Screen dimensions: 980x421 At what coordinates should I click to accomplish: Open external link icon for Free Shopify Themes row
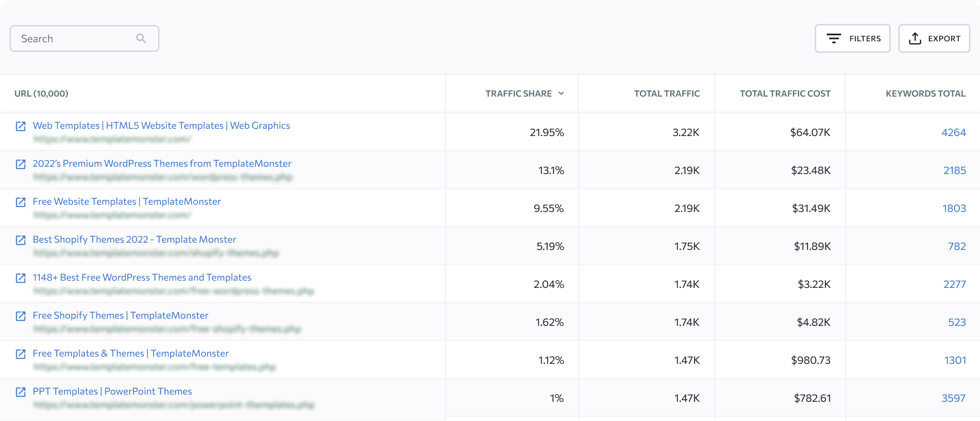(21, 316)
